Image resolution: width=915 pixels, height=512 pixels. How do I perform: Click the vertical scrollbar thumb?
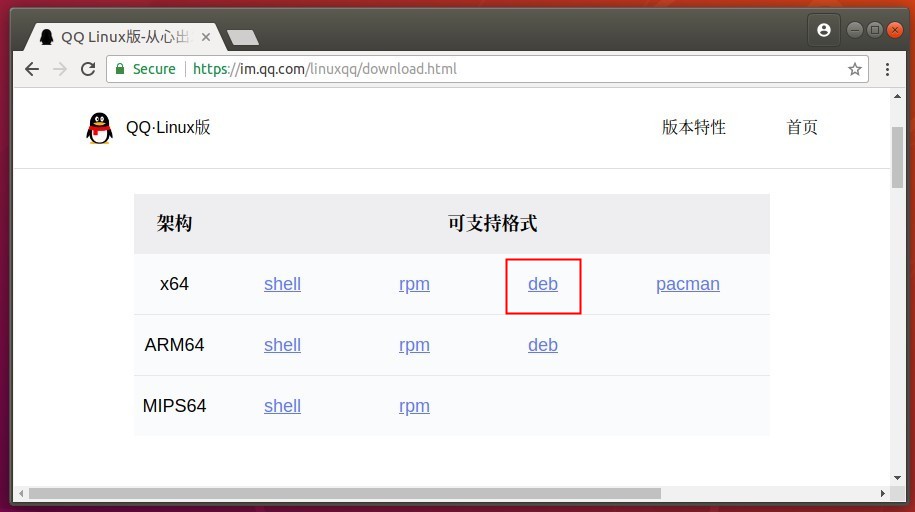(897, 157)
